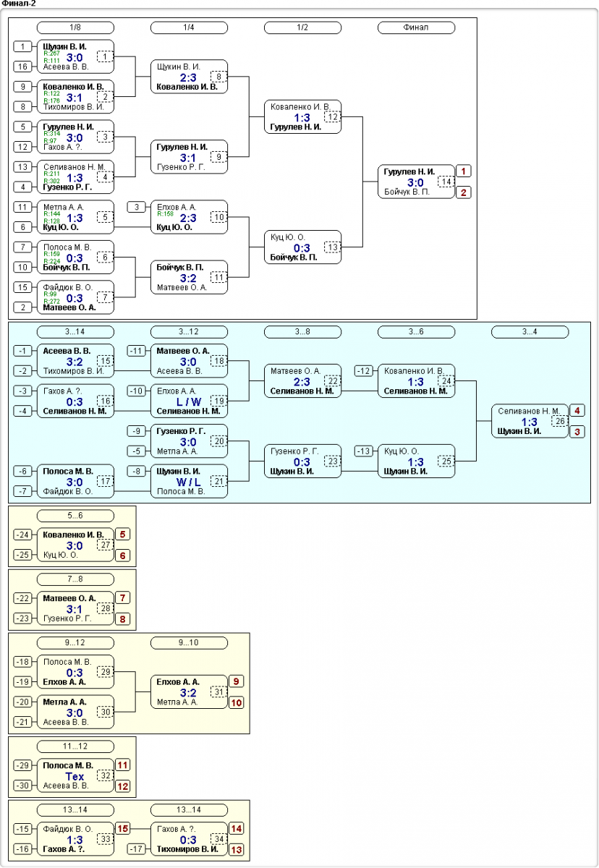
Task: Click Бойчук В. П. in match 11
Action: [x=181, y=268]
